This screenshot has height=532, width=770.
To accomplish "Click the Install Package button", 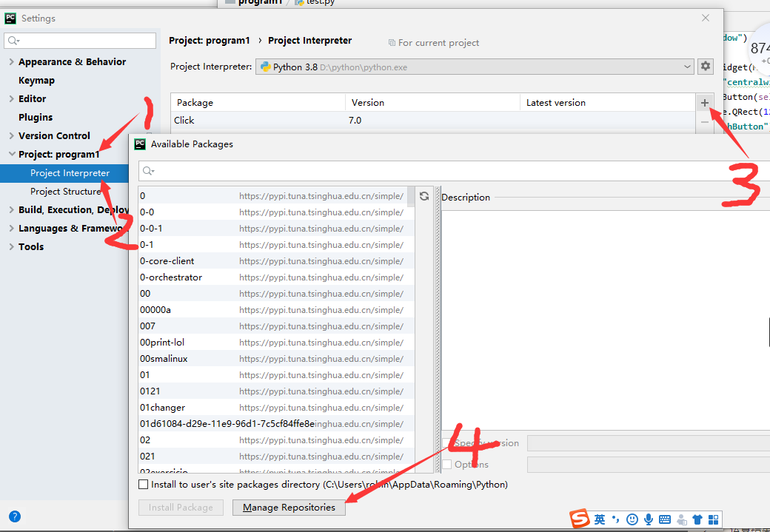I will click(x=181, y=508).
